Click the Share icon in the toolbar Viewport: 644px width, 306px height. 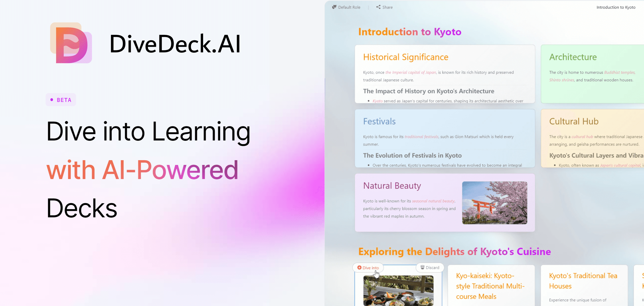tap(378, 7)
